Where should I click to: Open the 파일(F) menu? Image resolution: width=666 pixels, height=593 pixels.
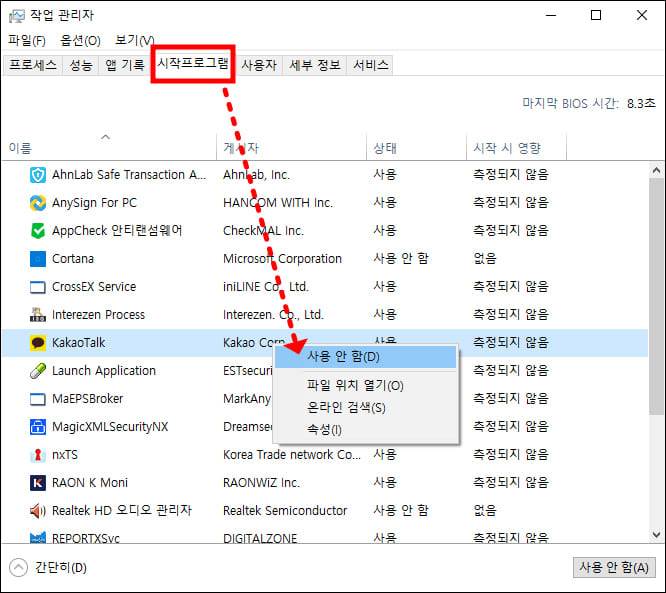[x=27, y=40]
